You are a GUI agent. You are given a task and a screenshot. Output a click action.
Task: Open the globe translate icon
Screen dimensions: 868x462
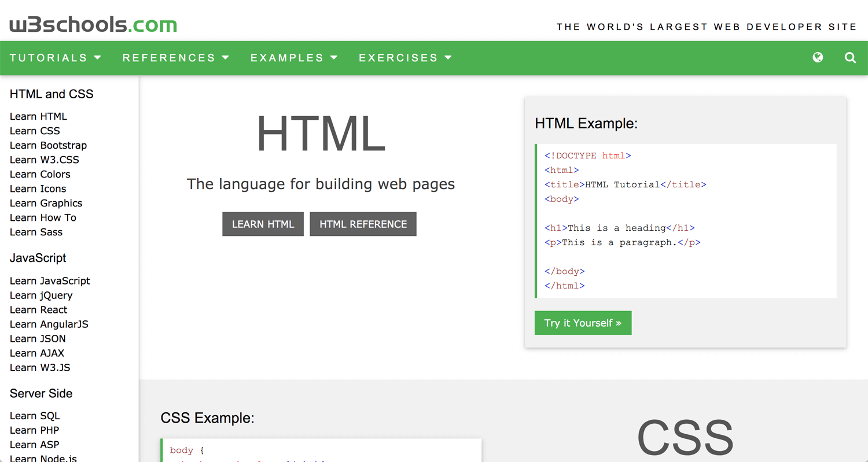[818, 57]
